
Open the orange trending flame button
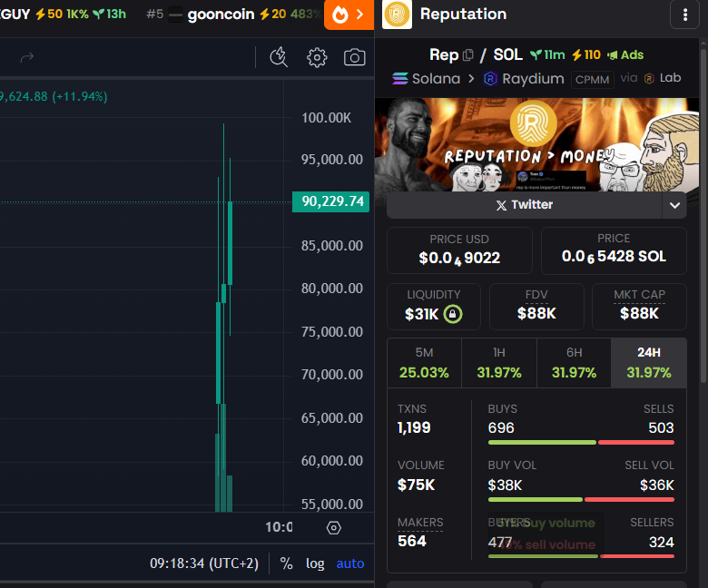pyautogui.click(x=349, y=15)
